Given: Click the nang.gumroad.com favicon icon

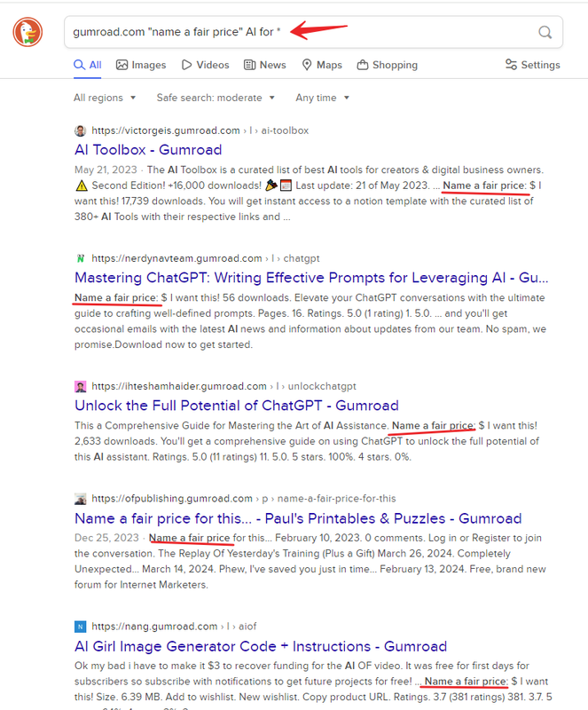Looking at the screenshot, I should tap(80, 627).
